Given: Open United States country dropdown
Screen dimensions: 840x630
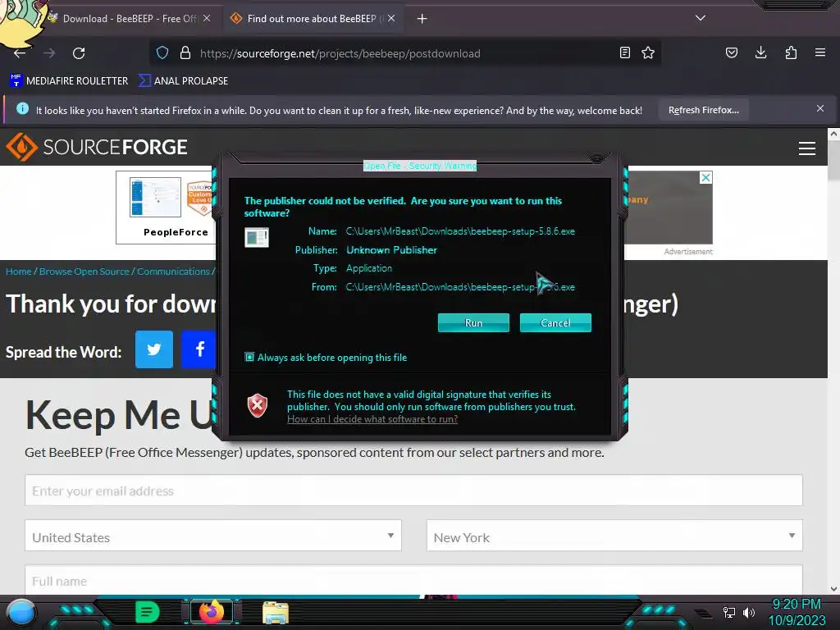Looking at the screenshot, I should (x=213, y=535).
